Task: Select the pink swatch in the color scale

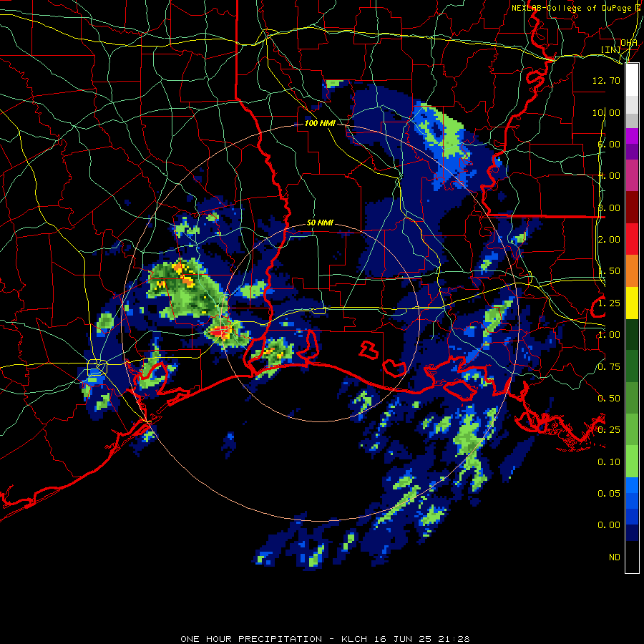Action: tap(632, 175)
